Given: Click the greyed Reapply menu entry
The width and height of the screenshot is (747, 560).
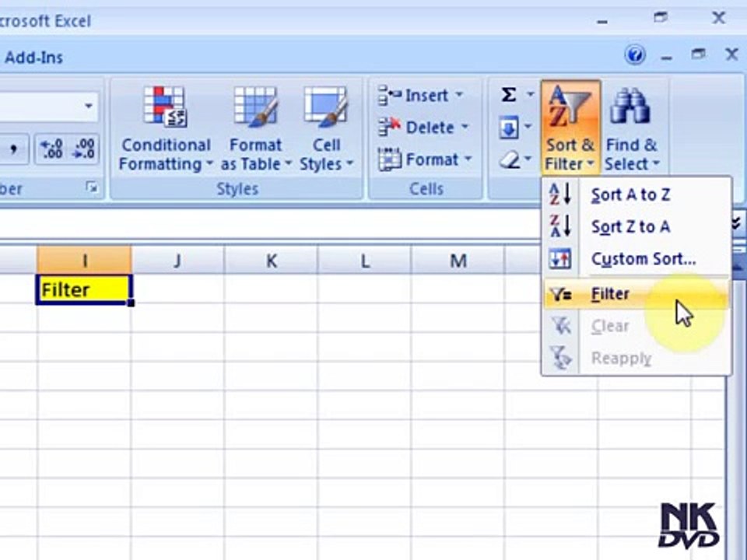Looking at the screenshot, I should point(636,358).
